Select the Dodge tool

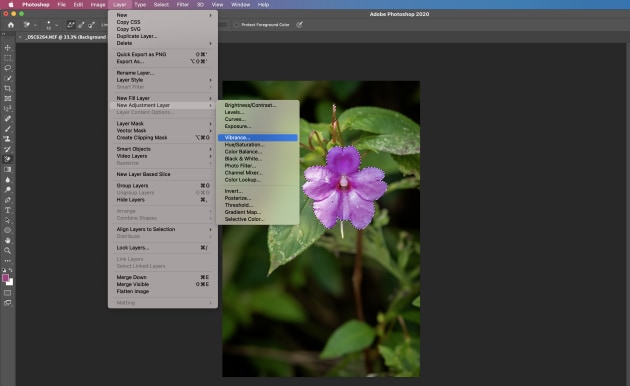(8, 190)
